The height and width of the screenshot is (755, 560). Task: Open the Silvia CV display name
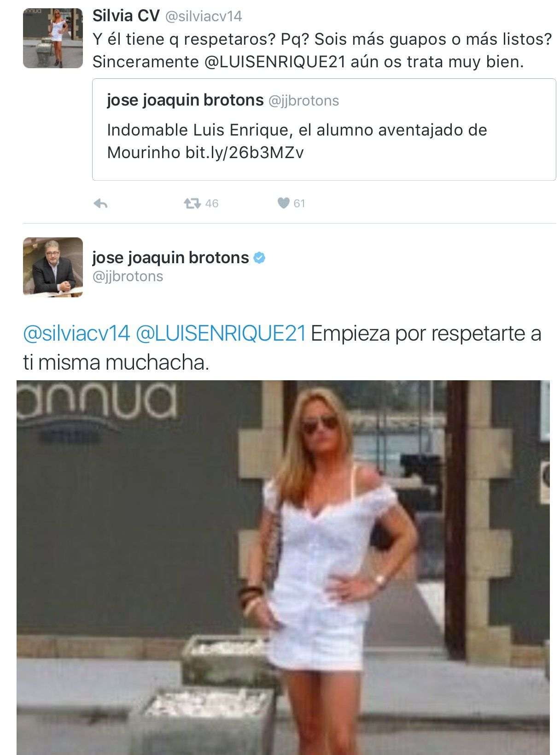tap(126, 16)
